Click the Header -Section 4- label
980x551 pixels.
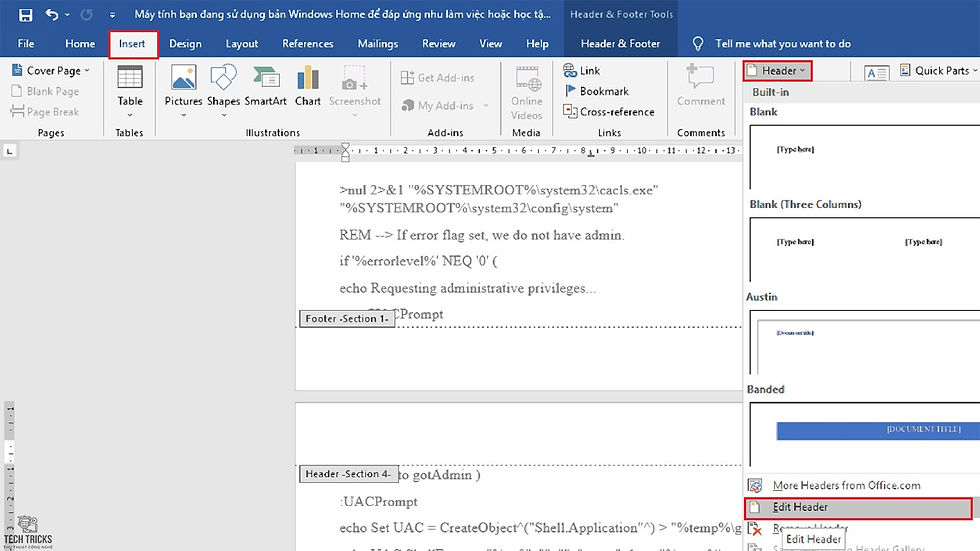348,474
